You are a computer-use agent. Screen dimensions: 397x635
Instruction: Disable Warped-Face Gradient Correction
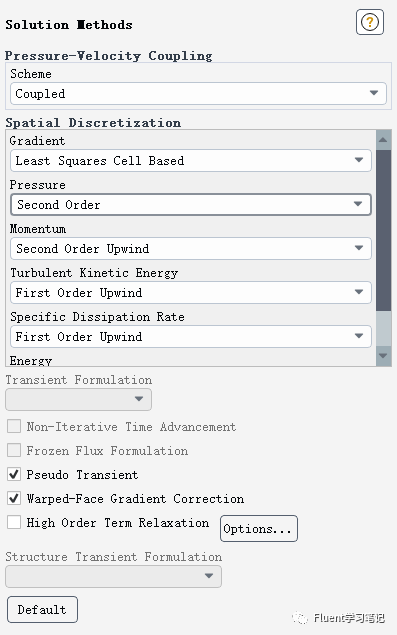[x=14, y=498]
